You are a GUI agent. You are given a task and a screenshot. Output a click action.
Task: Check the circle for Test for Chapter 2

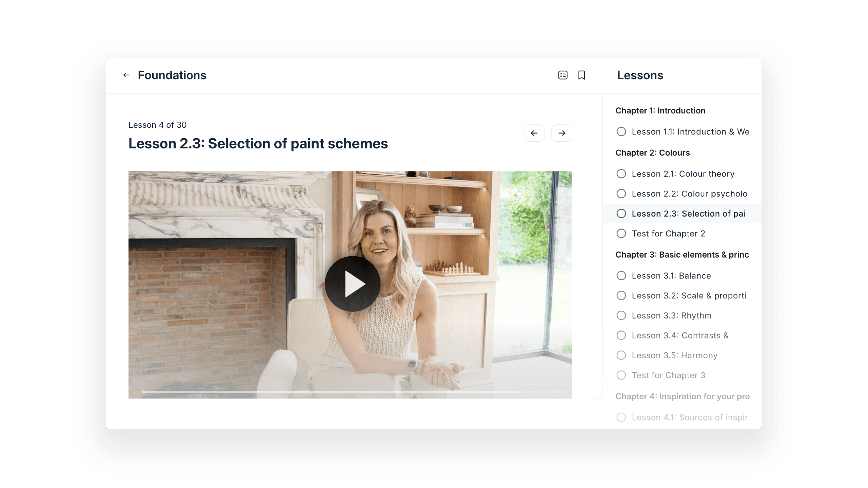(x=621, y=233)
